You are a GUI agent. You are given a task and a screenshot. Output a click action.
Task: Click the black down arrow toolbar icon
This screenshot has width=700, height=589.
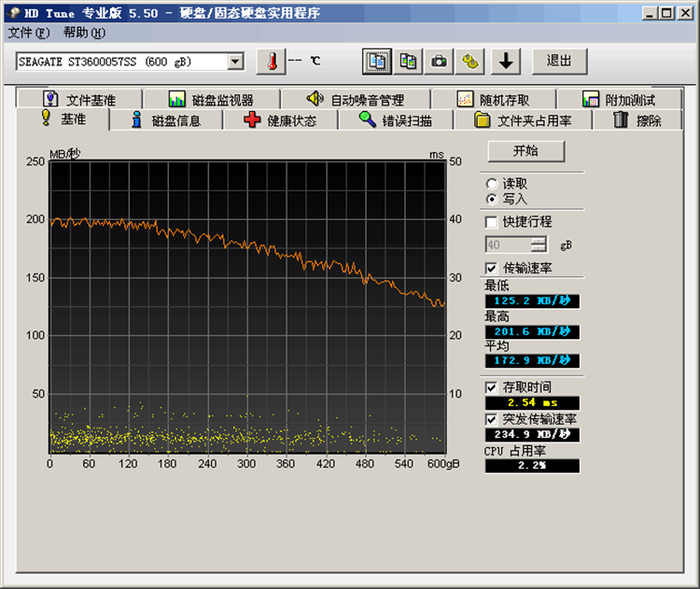point(506,62)
